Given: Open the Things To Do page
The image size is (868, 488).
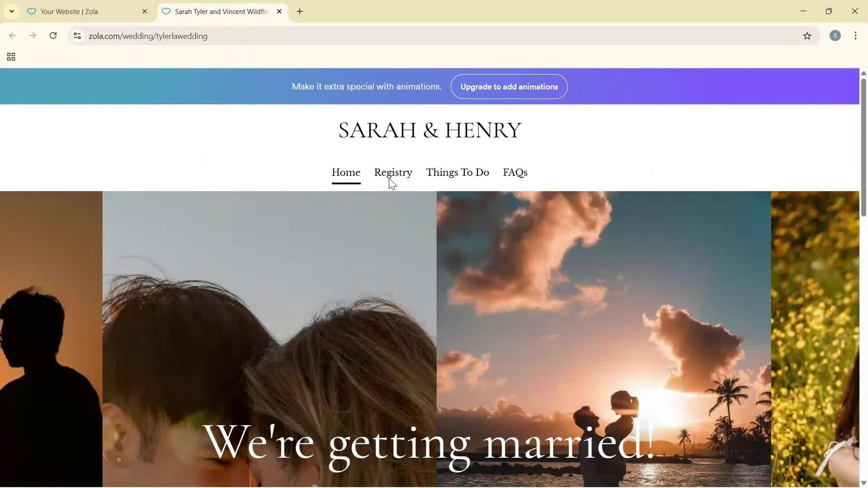Looking at the screenshot, I should [x=457, y=172].
